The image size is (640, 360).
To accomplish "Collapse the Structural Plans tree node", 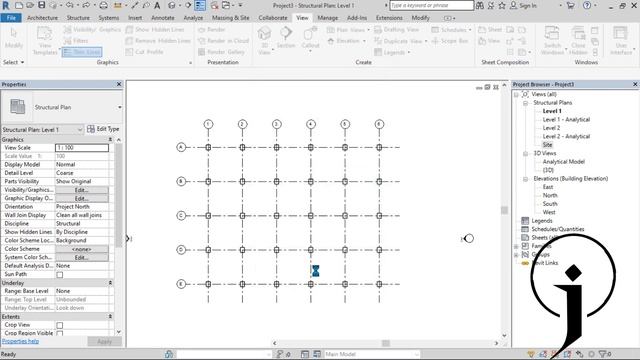I will (x=525, y=103).
